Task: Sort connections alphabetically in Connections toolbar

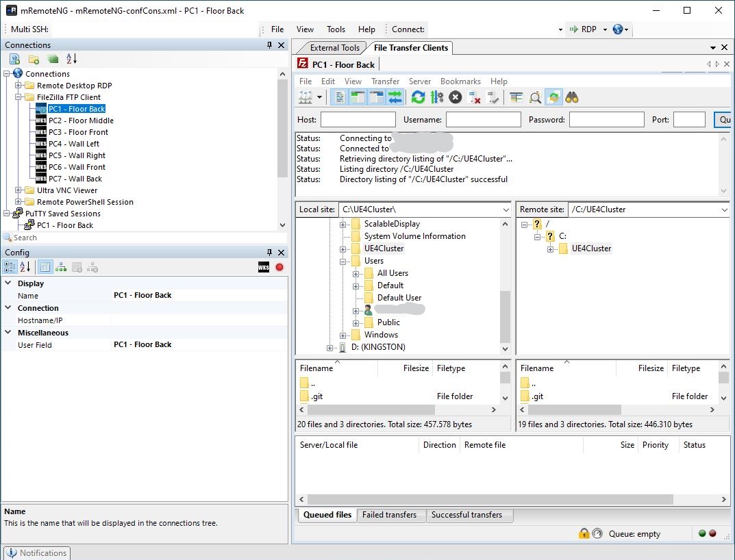Action: pyautogui.click(x=71, y=59)
